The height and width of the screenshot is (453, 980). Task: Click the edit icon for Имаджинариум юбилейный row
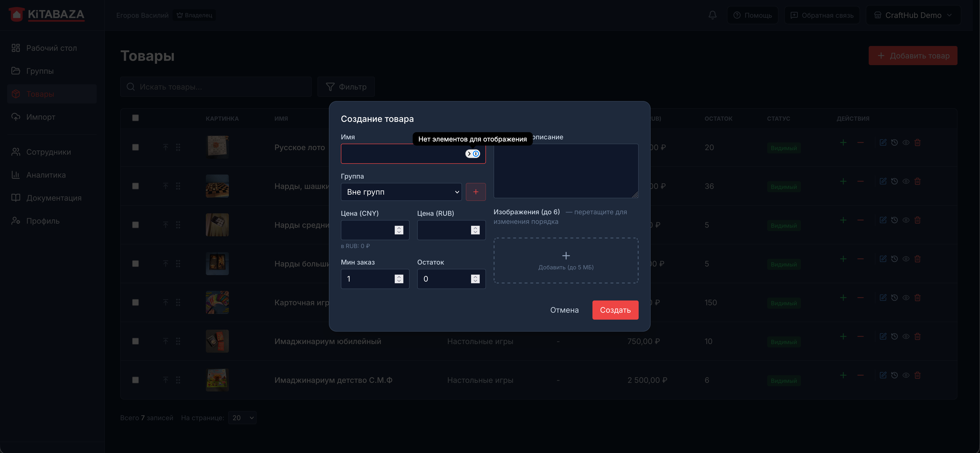tap(883, 336)
